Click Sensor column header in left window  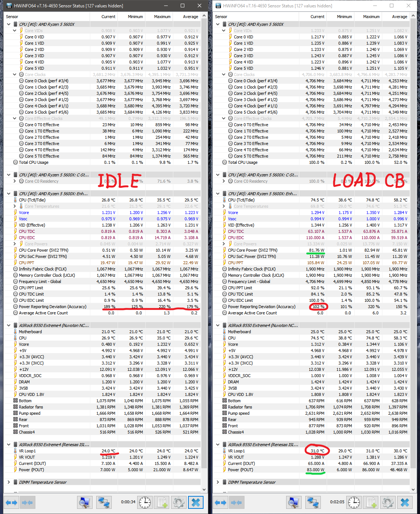[47, 17]
